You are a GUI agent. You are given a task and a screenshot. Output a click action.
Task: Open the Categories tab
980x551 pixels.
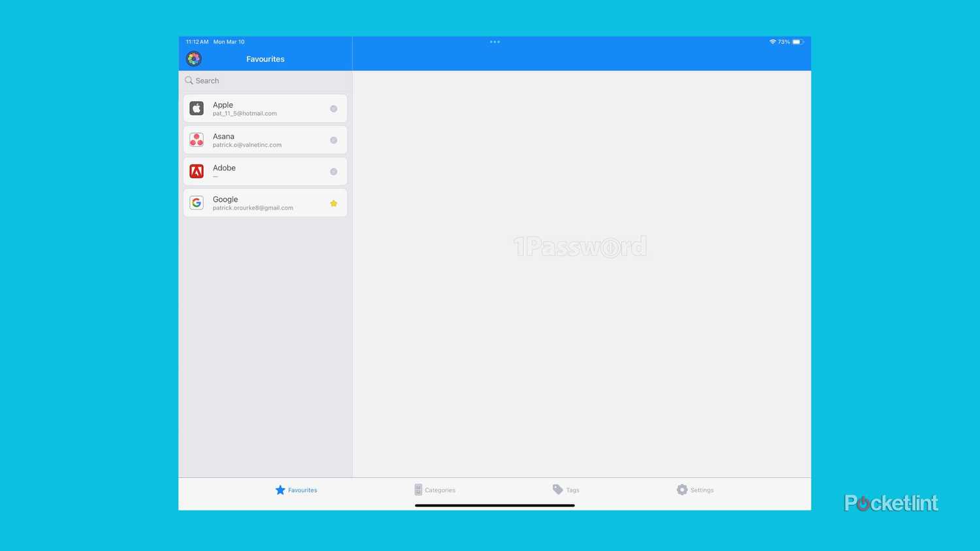pyautogui.click(x=434, y=490)
